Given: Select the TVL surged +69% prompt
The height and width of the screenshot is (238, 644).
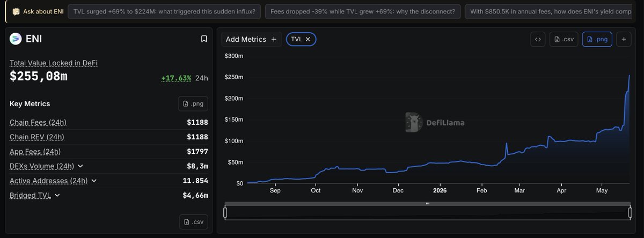Looking at the screenshot, I should pos(165,11).
